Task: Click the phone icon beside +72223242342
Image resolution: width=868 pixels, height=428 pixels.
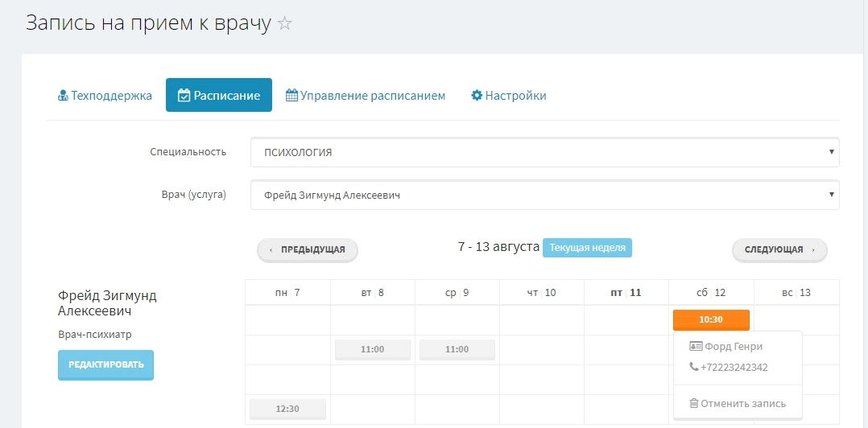Action: 694,367
